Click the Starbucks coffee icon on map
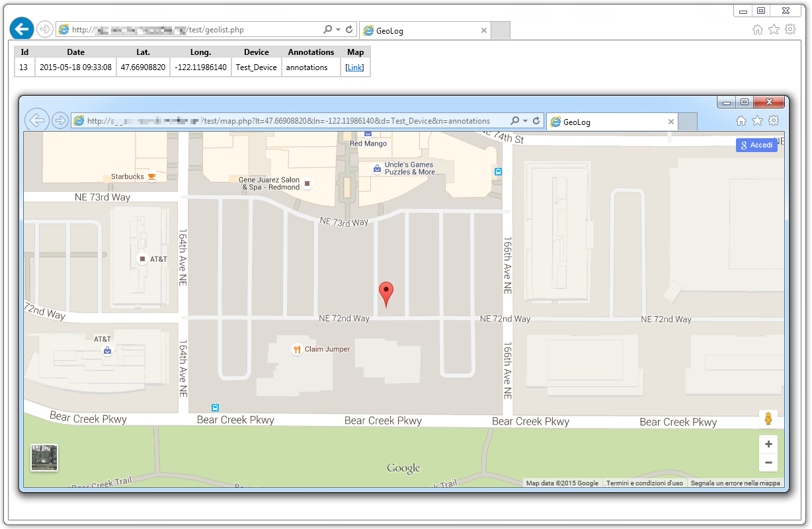Image resolution: width=812 pixels, height=529 pixels. [x=151, y=177]
